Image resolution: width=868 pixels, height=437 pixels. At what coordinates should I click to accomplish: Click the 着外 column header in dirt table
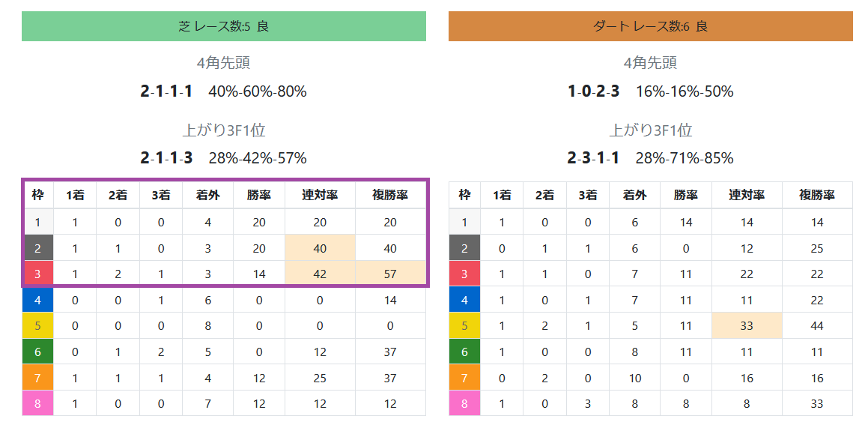(634, 195)
